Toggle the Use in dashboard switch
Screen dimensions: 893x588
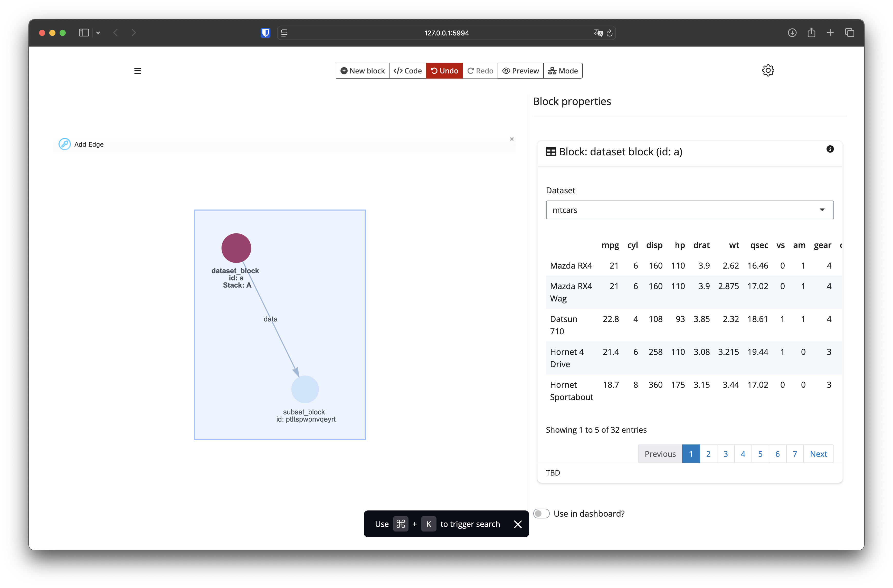point(541,513)
